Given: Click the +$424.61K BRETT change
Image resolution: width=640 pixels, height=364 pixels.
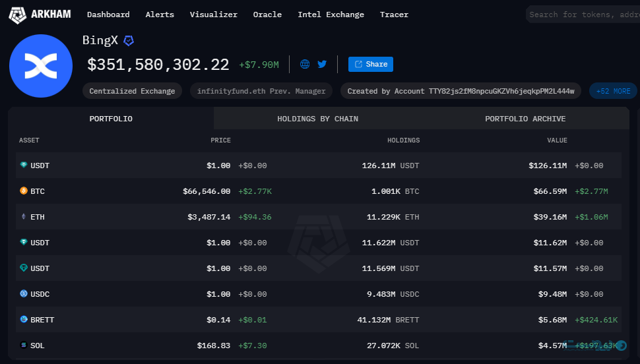Looking at the screenshot, I should point(596,320).
